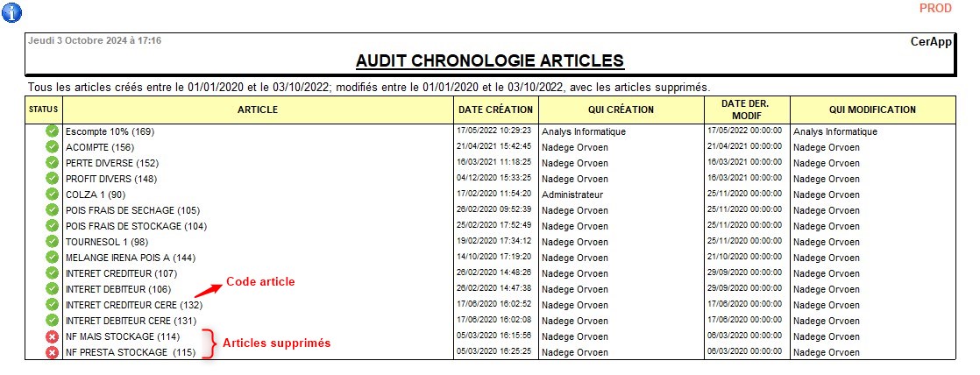Image resolution: width=980 pixels, height=375 pixels.
Task: Click green status icon for MELANGE IRENA POIS A
Action: click(52, 258)
